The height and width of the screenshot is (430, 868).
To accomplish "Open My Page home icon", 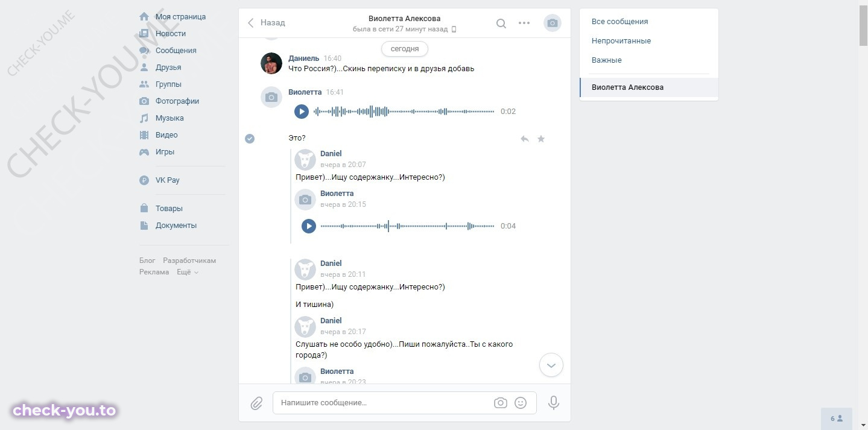I will (144, 17).
